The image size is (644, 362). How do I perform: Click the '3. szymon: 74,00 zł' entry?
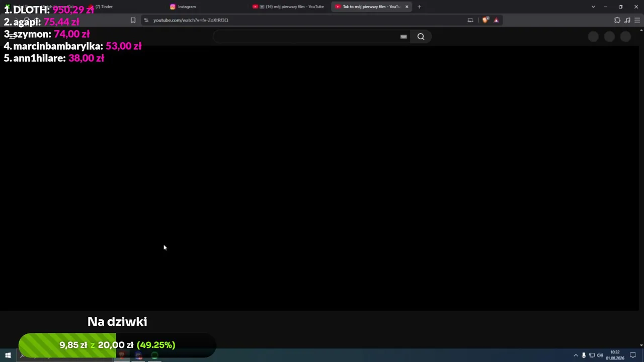pos(46,34)
